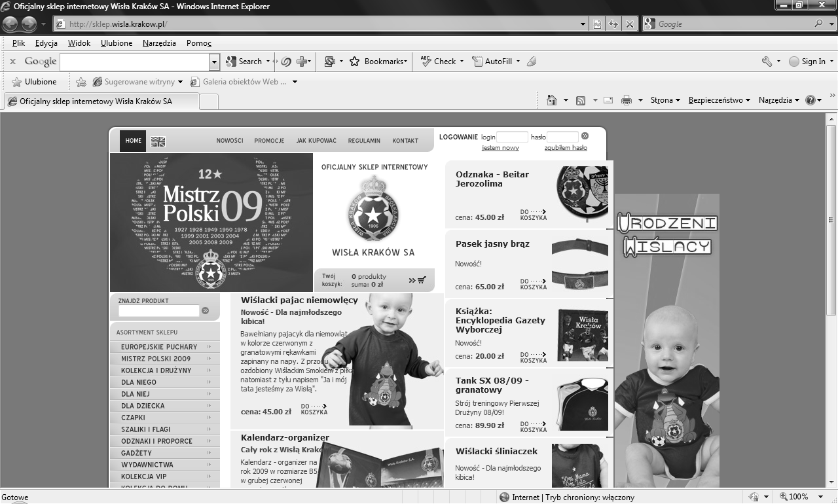
Task: Click the vertical scrollbar down arrow
Action: click(831, 482)
